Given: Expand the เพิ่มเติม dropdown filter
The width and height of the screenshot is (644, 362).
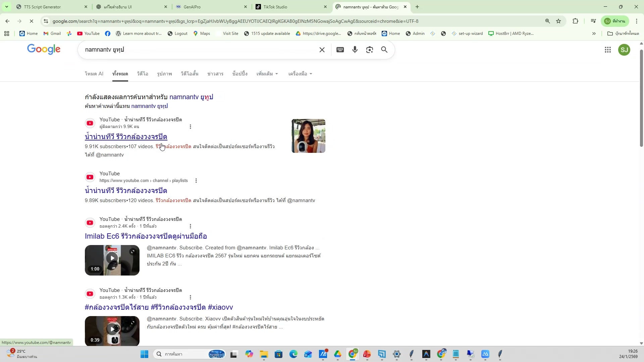Looking at the screenshot, I should tap(267, 74).
